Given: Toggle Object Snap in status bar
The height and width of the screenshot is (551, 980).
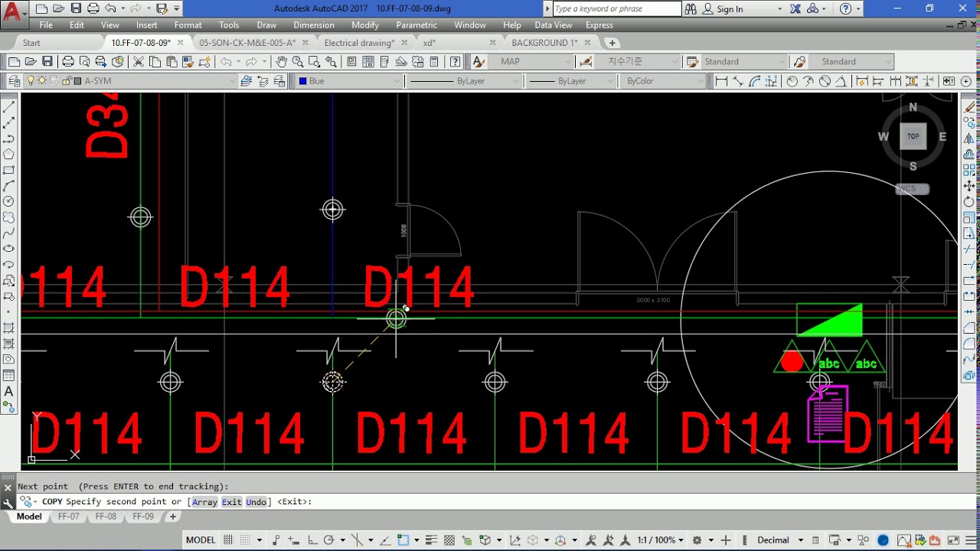Looking at the screenshot, I should click(x=403, y=540).
